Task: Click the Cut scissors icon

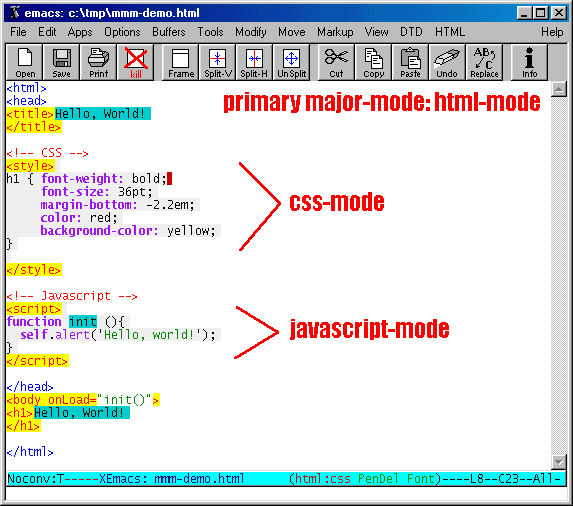Action: click(x=336, y=62)
